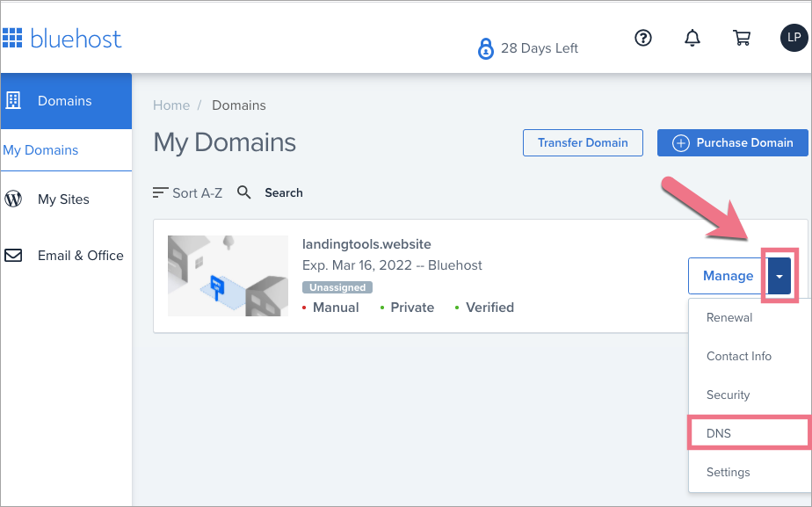Click the lock icon beside 28 Days Left
The image size is (812, 507).
[x=485, y=48]
